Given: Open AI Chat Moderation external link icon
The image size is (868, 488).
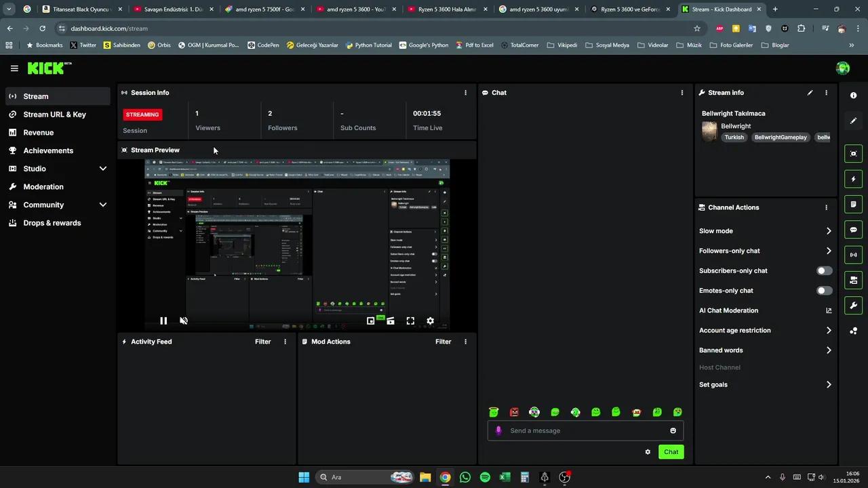Looking at the screenshot, I should point(829,310).
